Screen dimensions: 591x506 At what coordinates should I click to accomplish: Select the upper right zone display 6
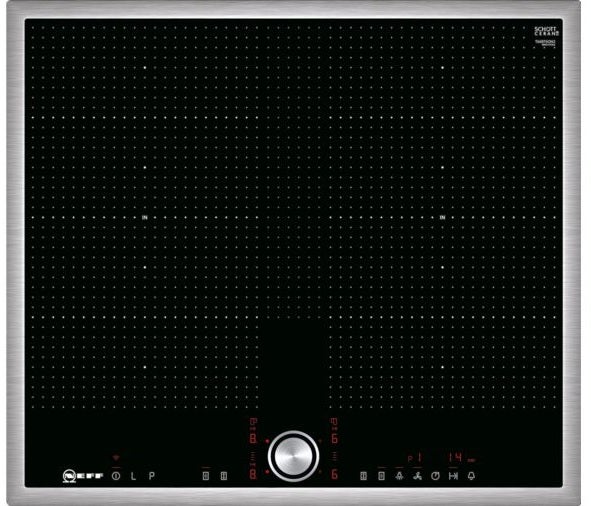334,438
